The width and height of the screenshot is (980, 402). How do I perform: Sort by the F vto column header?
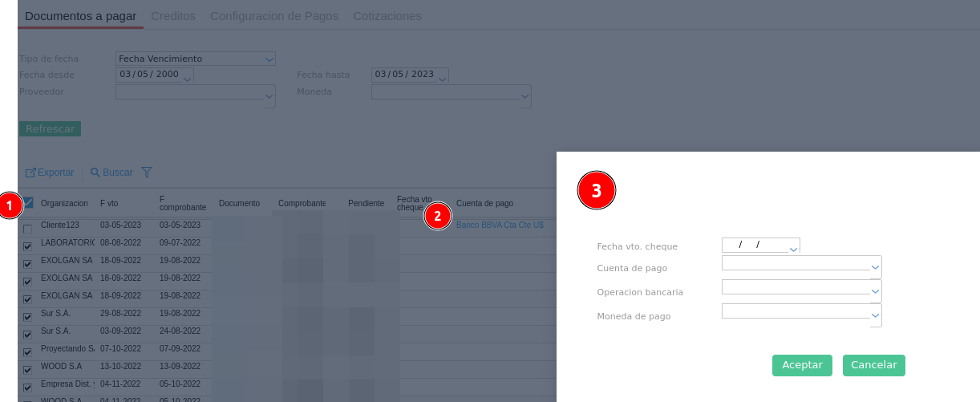109,204
